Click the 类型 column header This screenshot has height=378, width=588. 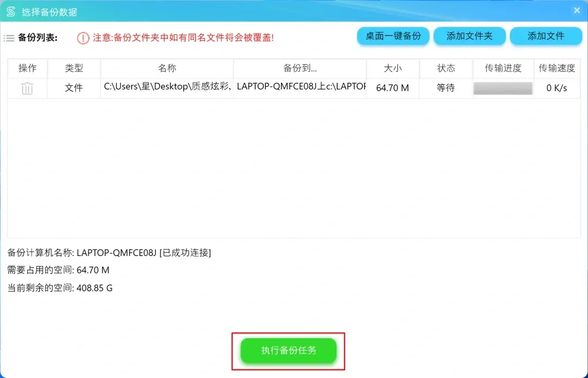coord(73,68)
